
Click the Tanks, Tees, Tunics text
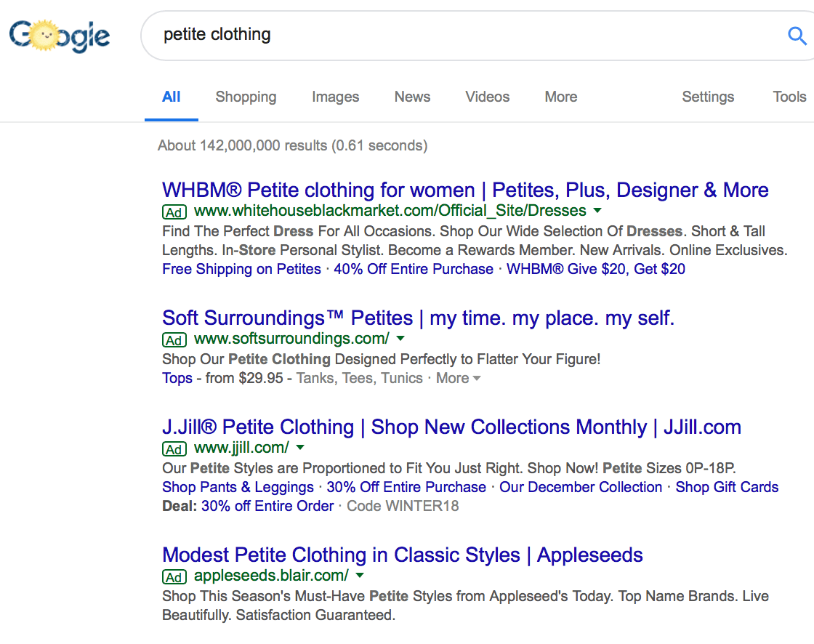pyautogui.click(x=359, y=378)
